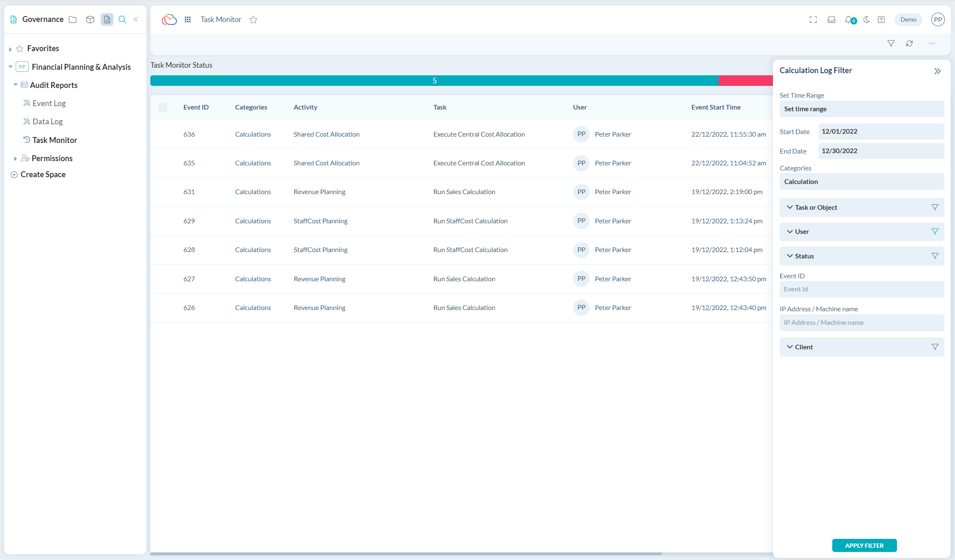The height and width of the screenshot is (560, 955).
Task: Click the Apply Filter button
Action: pos(864,545)
